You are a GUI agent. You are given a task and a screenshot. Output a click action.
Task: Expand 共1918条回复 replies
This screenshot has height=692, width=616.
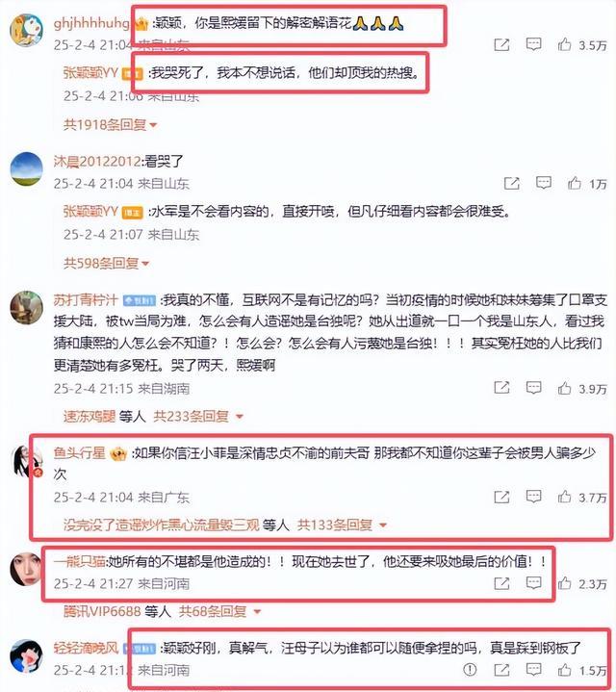click(110, 125)
